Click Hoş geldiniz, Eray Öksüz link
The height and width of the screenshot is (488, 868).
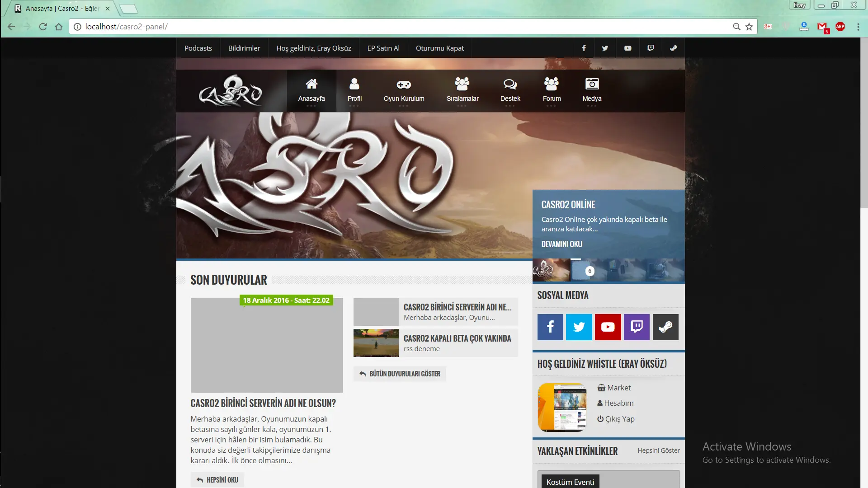click(x=314, y=48)
